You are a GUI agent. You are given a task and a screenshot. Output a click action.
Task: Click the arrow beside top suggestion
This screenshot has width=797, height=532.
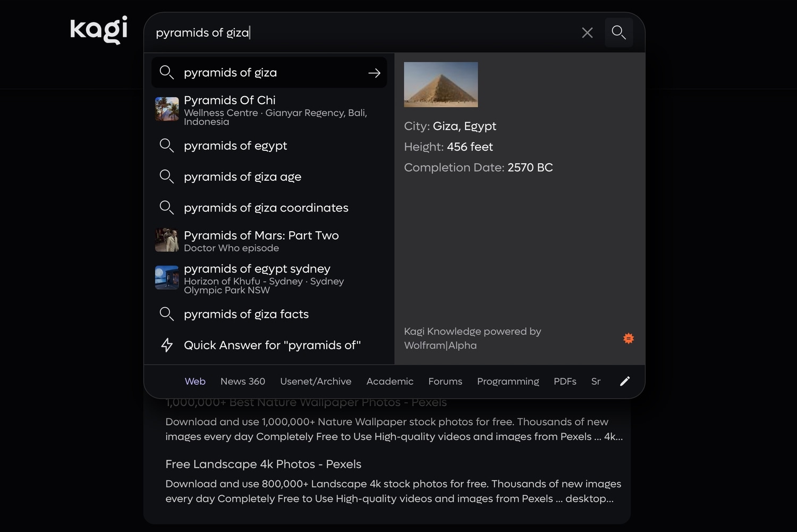pos(374,73)
